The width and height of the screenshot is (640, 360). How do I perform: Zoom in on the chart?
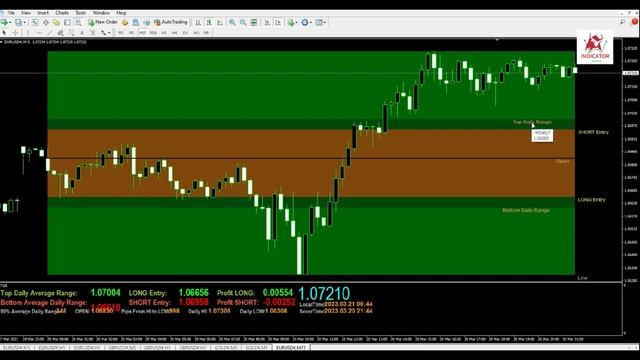232,22
